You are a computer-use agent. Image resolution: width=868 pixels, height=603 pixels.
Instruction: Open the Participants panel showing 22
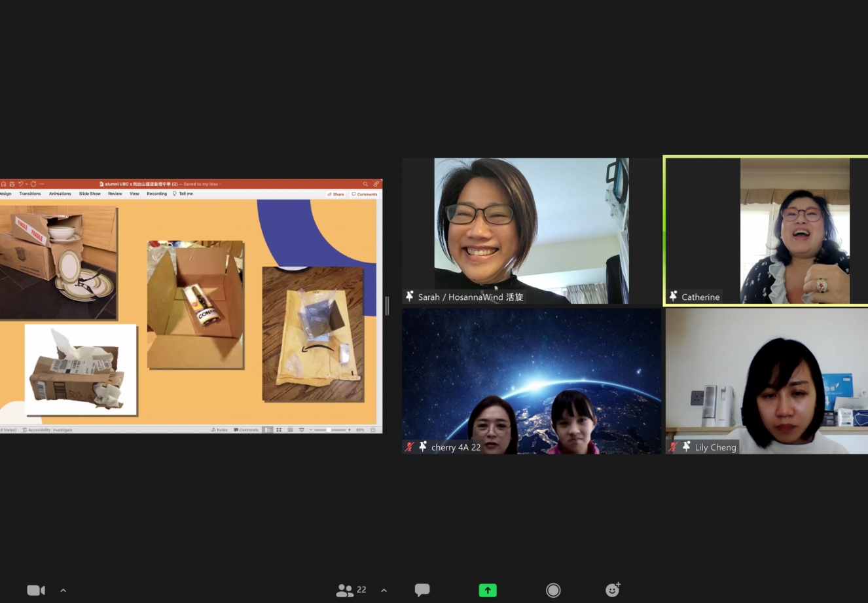[x=352, y=590]
